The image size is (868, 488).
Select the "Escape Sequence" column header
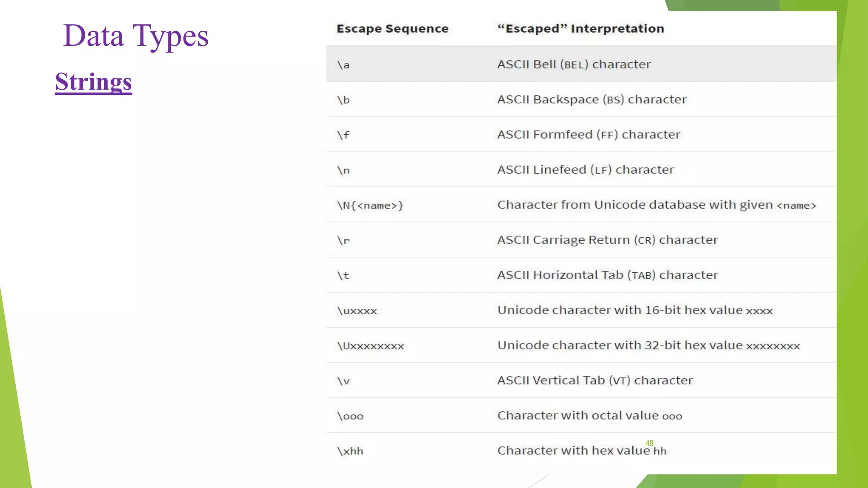(x=392, y=29)
